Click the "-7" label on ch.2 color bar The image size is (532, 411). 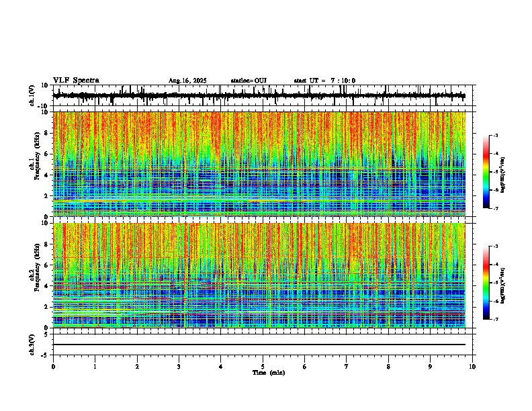click(495, 319)
